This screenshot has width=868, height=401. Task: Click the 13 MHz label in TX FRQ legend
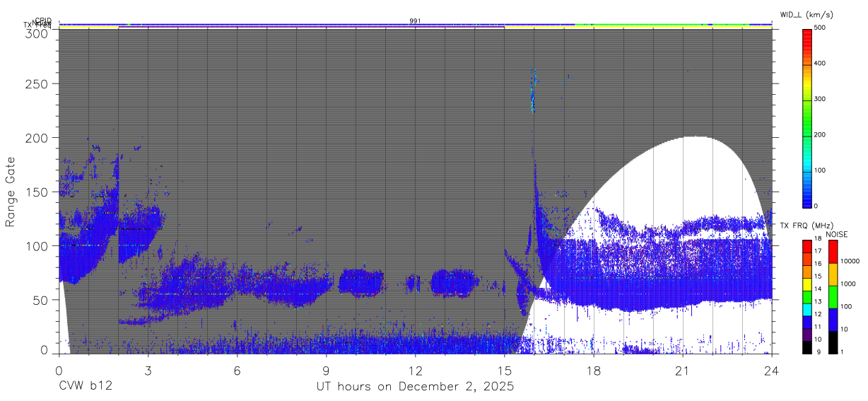click(x=819, y=302)
